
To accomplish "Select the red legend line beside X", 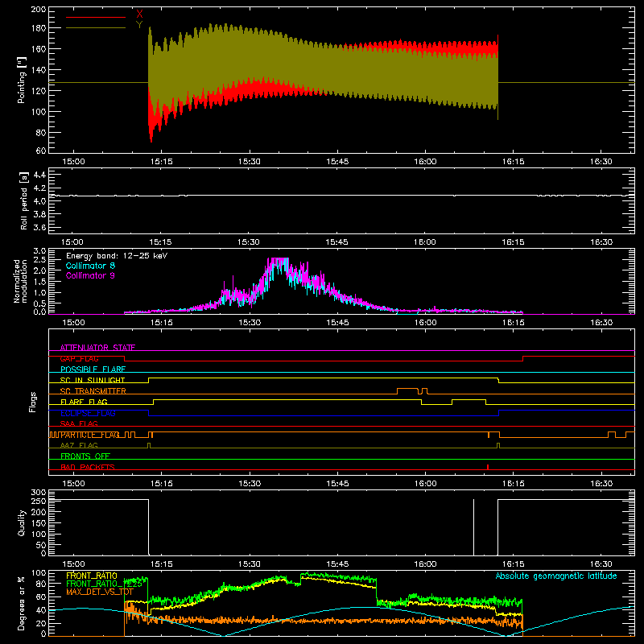I will [x=96, y=17].
